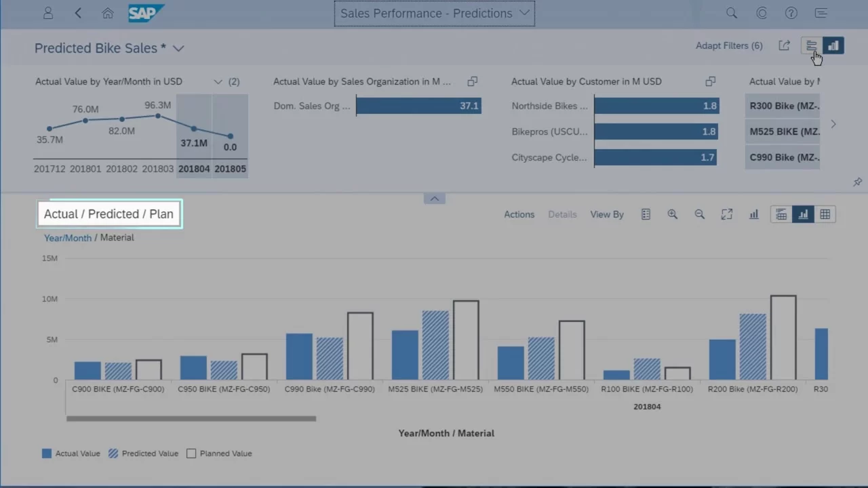Open the Actions menu

519,214
